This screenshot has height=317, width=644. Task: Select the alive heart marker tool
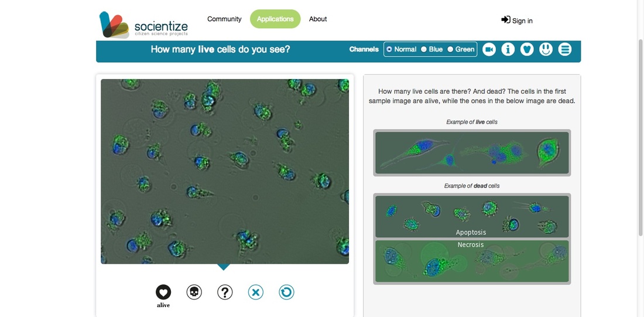pos(163,292)
